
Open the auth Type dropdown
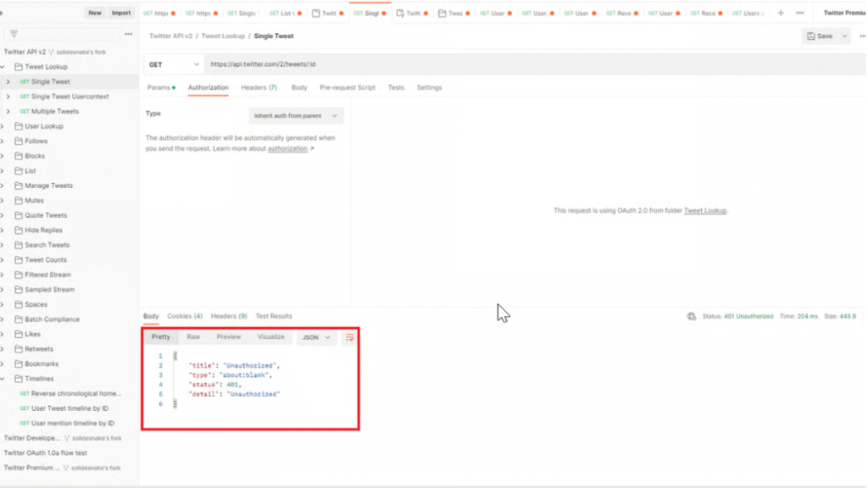[x=296, y=115]
